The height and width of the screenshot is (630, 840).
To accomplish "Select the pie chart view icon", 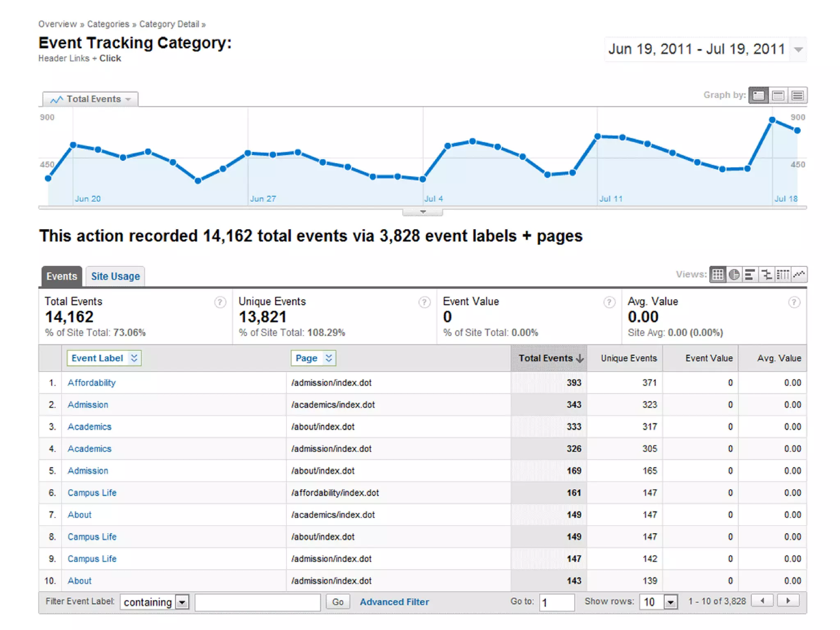I will tap(734, 274).
